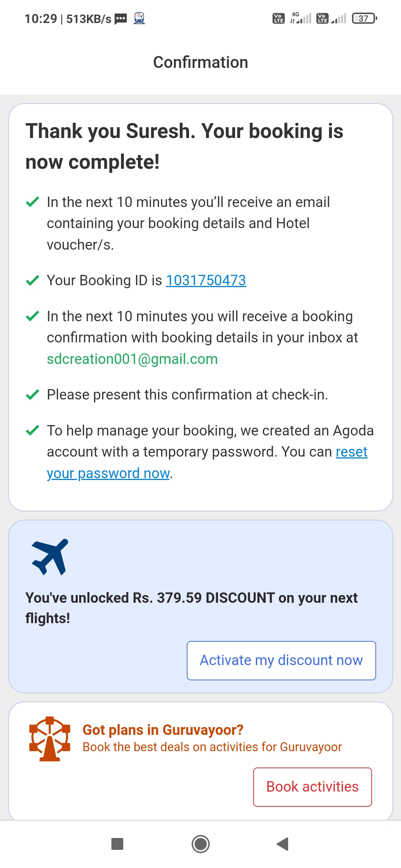
Task: Tap the airplane icon in discount card
Action: click(50, 557)
